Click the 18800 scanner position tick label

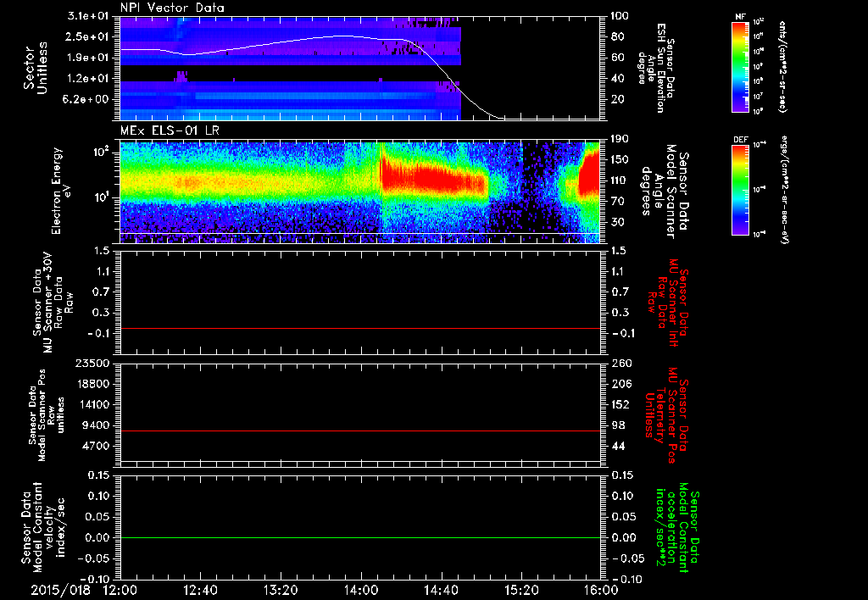(x=95, y=384)
